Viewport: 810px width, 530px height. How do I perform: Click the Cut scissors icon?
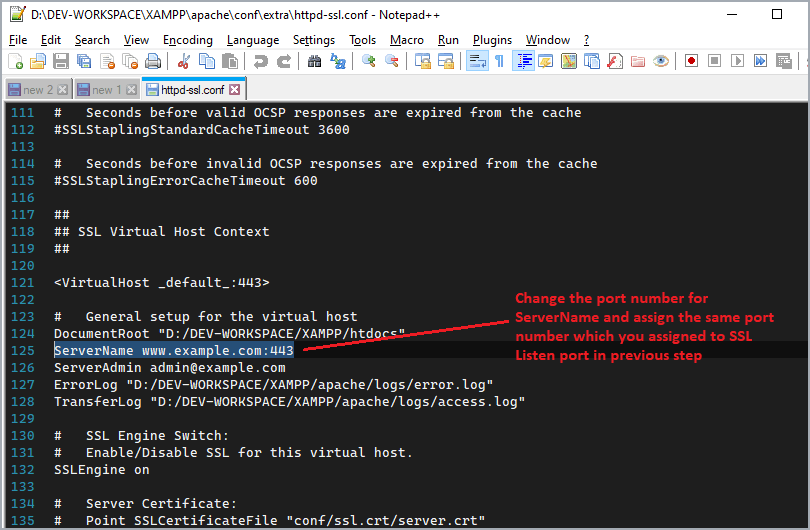184,61
